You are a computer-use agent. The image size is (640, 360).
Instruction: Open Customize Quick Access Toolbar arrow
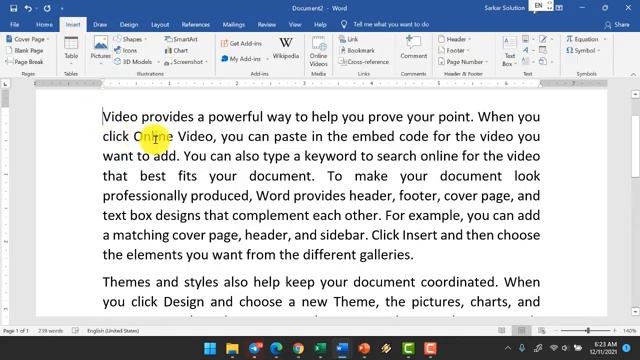coord(62,8)
